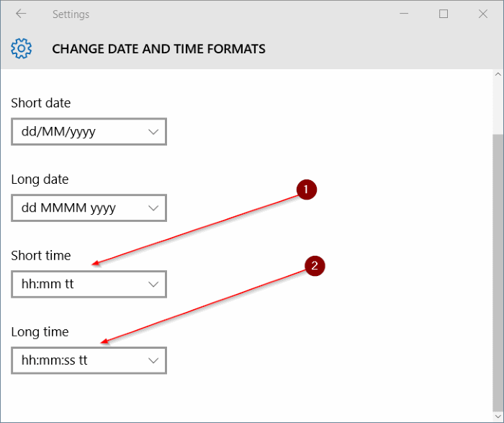Close the Settings window
The width and height of the screenshot is (504, 423).
[x=483, y=14]
